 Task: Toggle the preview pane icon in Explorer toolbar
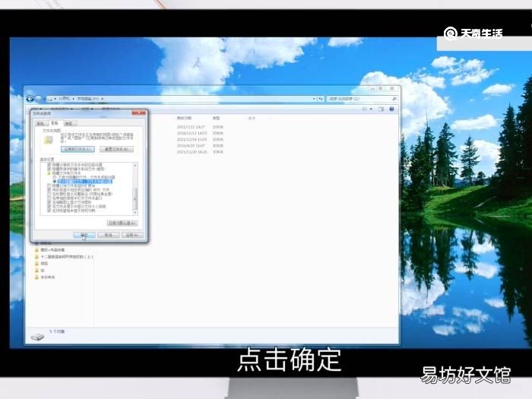point(381,109)
